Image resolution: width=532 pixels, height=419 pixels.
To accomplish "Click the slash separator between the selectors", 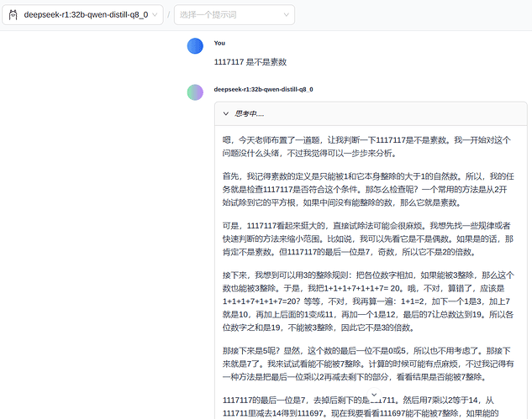I will 169,15.
